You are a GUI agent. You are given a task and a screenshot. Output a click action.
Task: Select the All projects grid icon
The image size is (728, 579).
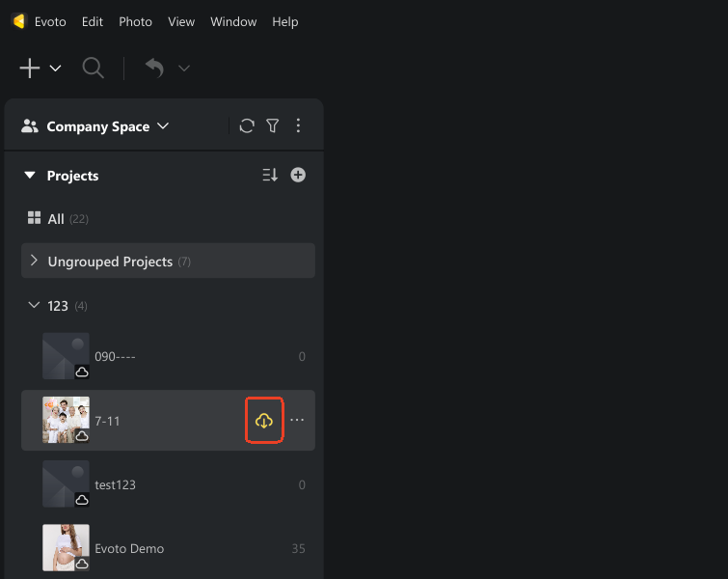tap(34, 218)
